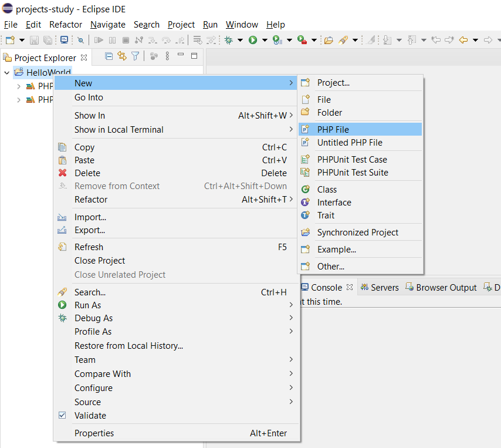Minimize the Project Explorer view
This screenshot has height=448, width=501.
[x=181, y=55]
